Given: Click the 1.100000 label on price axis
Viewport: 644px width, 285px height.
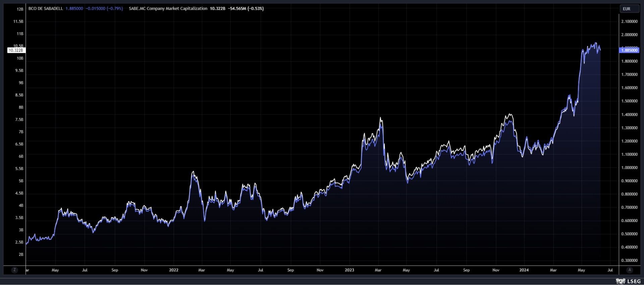Looking at the screenshot, I should [629, 154].
